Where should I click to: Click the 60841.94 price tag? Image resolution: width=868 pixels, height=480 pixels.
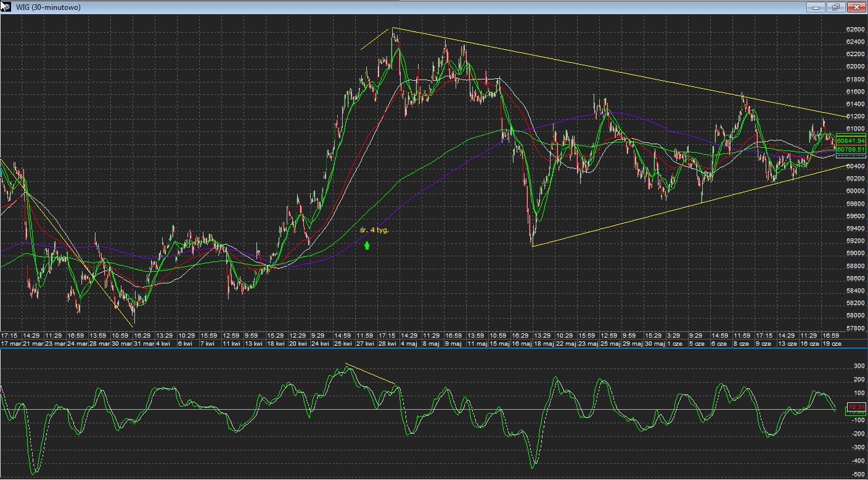point(851,140)
